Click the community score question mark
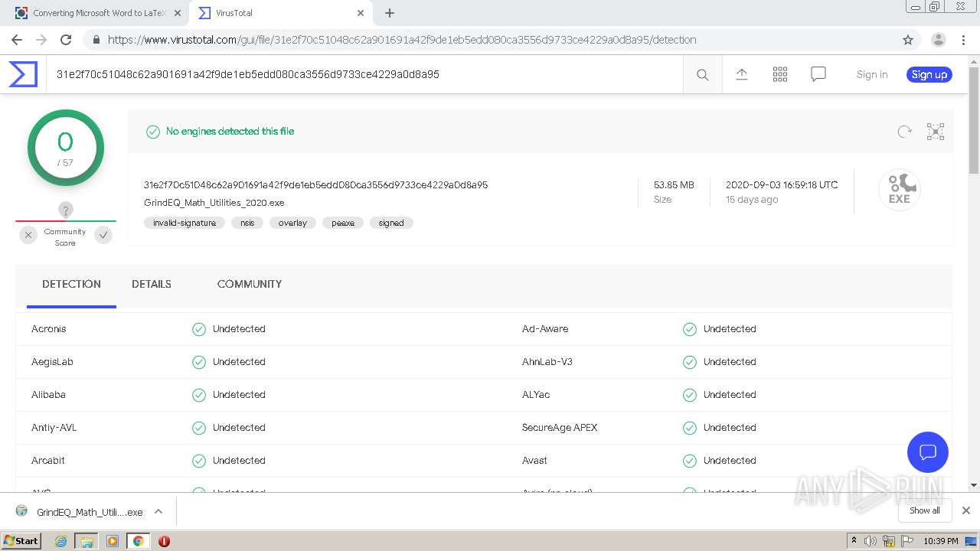Image resolution: width=980 pixels, height=551 pixels. point(66,210)
